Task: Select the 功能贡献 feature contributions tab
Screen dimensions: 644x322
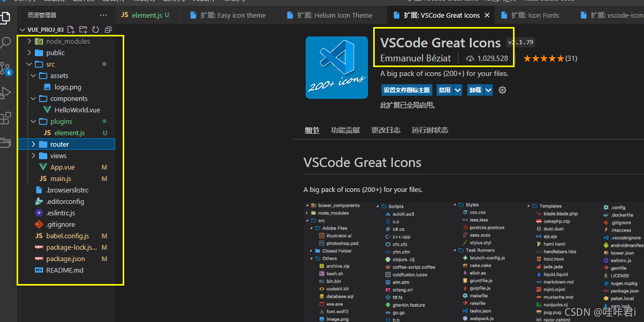Action: pos(345,130)
